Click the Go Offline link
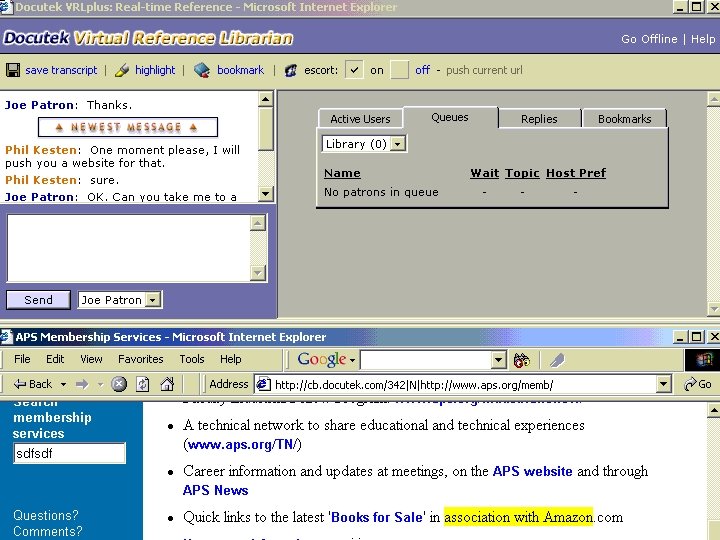 click(649, 39)
